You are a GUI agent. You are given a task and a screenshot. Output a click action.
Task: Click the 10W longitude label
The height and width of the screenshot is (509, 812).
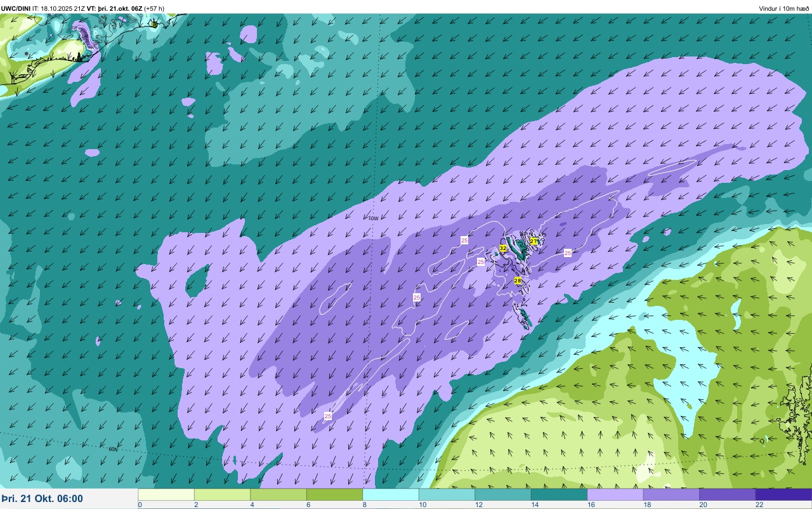(x=374, y=218)
